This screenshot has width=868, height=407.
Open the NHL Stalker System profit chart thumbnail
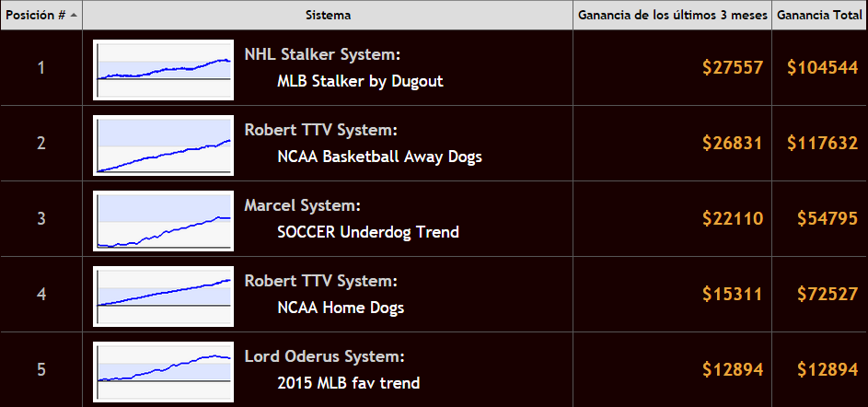163,70
